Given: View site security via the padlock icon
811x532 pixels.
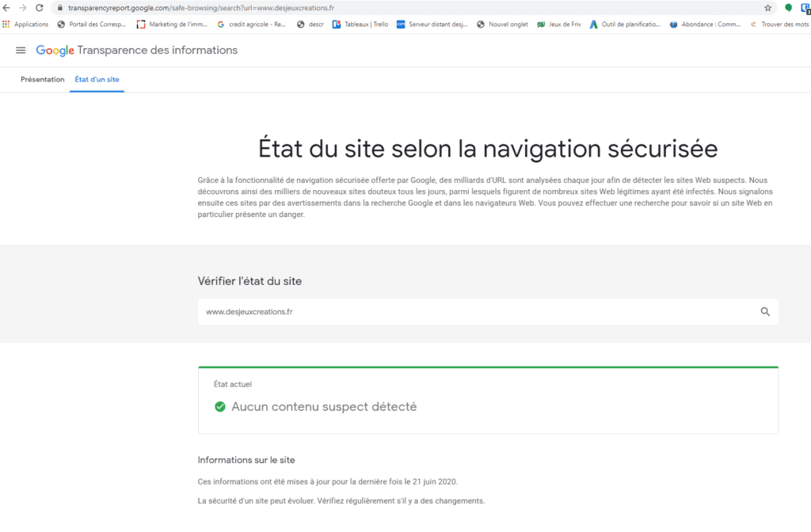Looking at the screenshot, I should pos(60,8).
